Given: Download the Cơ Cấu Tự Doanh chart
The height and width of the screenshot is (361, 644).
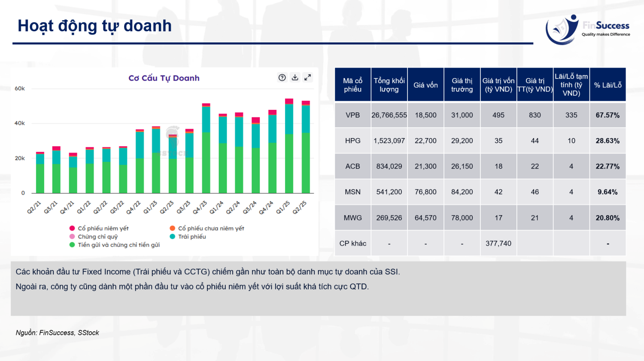Looking at the screenshot, I should pyautogui.click(x=295, y=78).
